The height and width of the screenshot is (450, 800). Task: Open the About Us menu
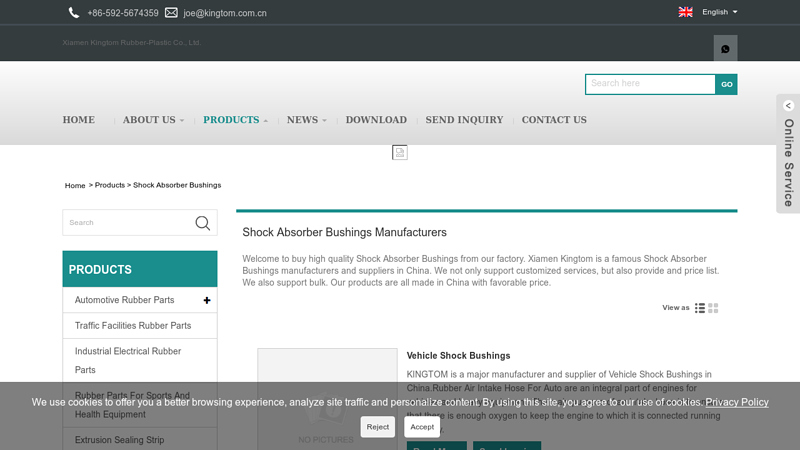[149, 120]
